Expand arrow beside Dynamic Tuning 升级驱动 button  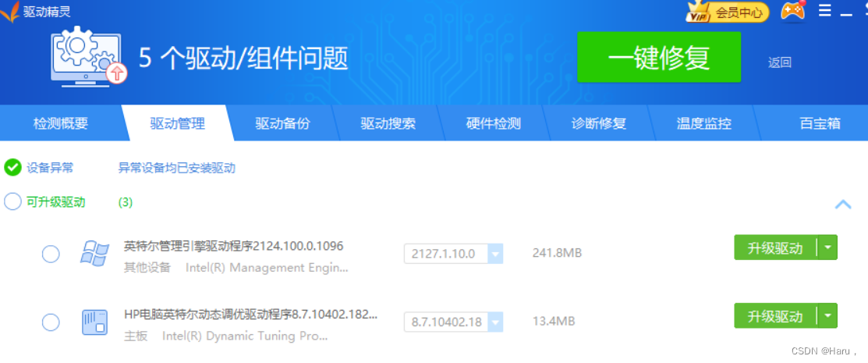[x=827, y=316]
